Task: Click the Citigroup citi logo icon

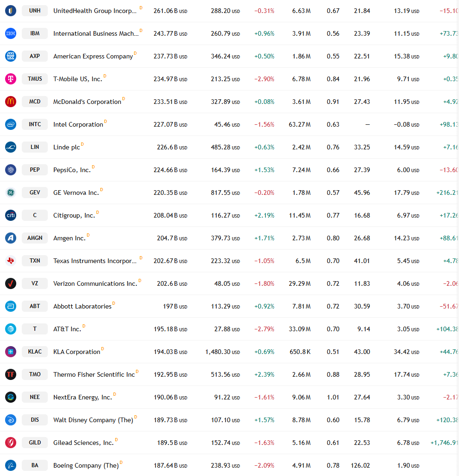Action: point(11,215)
